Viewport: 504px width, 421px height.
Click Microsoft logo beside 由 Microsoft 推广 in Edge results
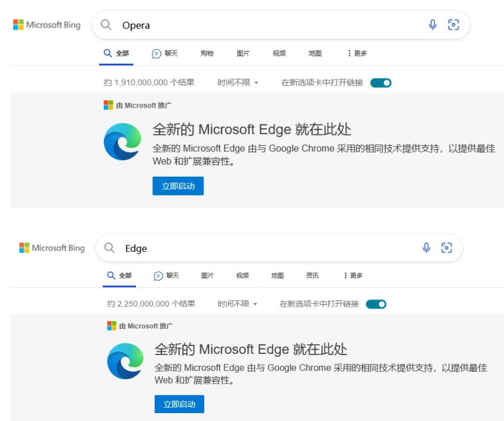[x=112, y=326]
